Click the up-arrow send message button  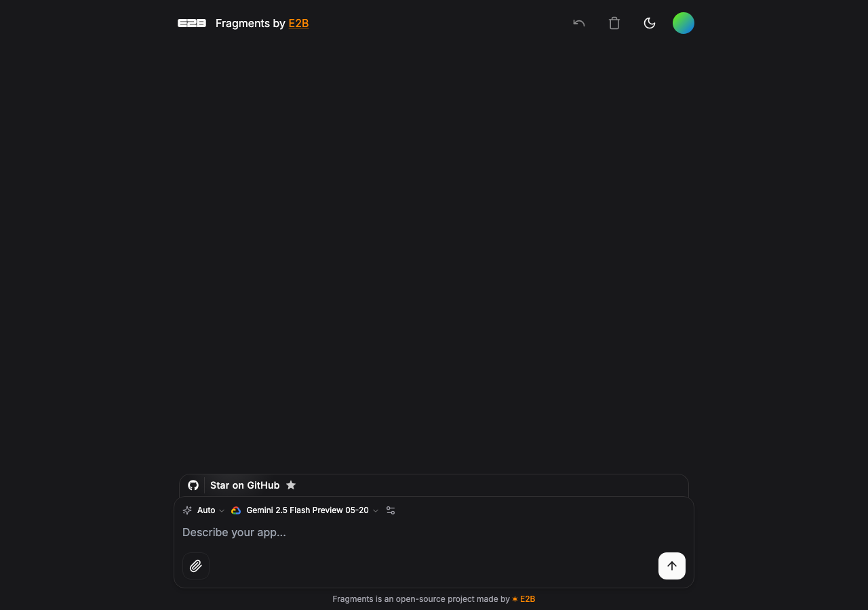672,566
